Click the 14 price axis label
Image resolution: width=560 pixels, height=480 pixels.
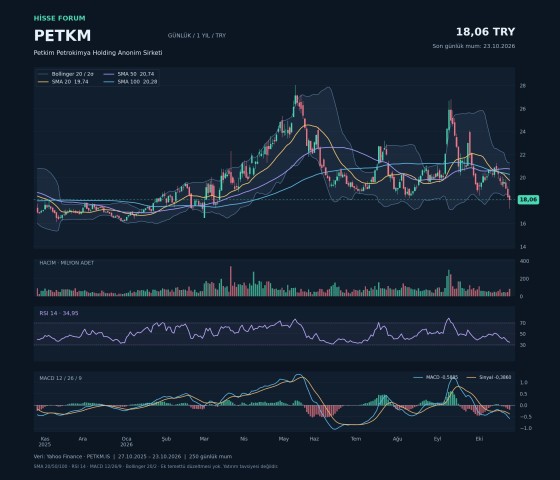click(x=522, y=247)
